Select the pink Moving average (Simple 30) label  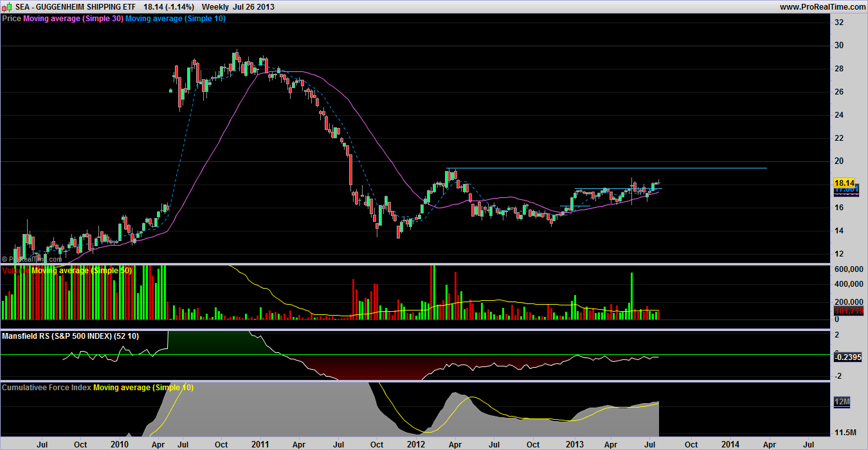tap(72, 19)
